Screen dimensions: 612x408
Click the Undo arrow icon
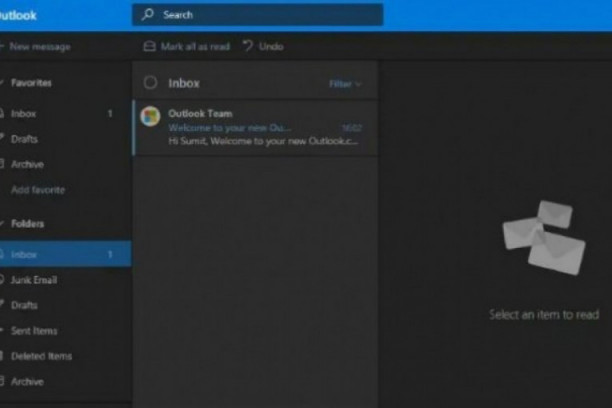click(x=247, y=46)
